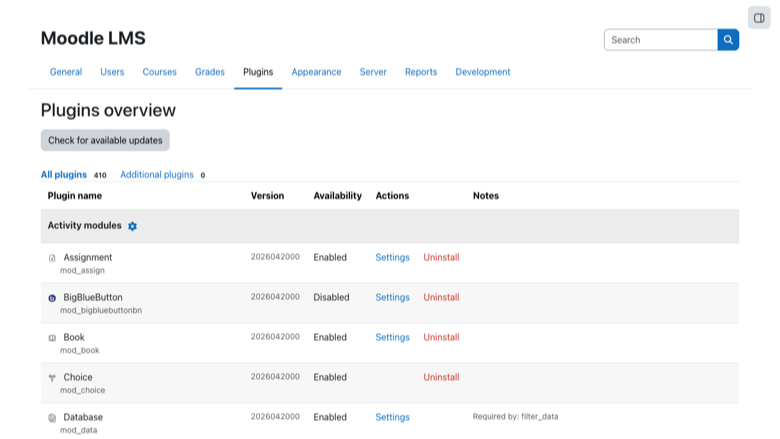Focus the Search input field

pos(661,40)
